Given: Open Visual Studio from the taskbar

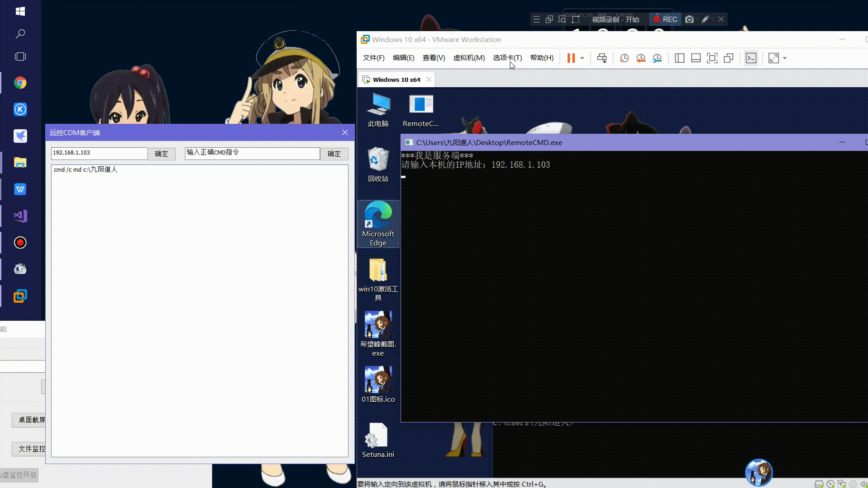Looking at the screenshot, I should pos(20,216).
